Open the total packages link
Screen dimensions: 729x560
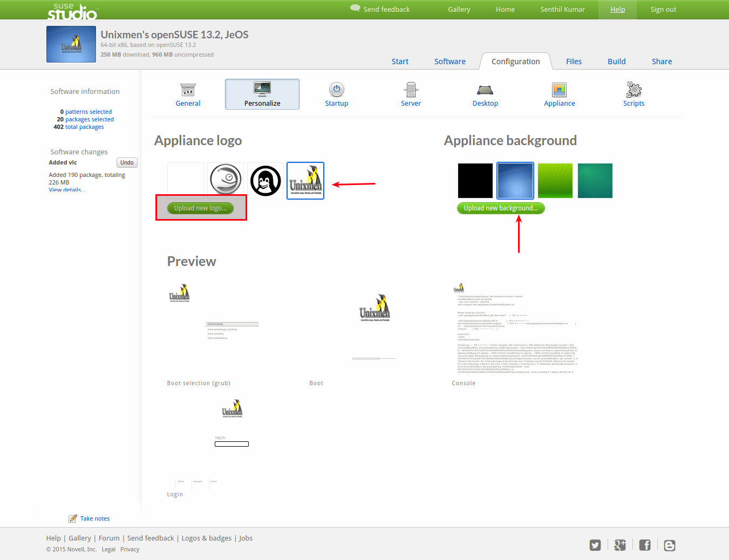85,127
